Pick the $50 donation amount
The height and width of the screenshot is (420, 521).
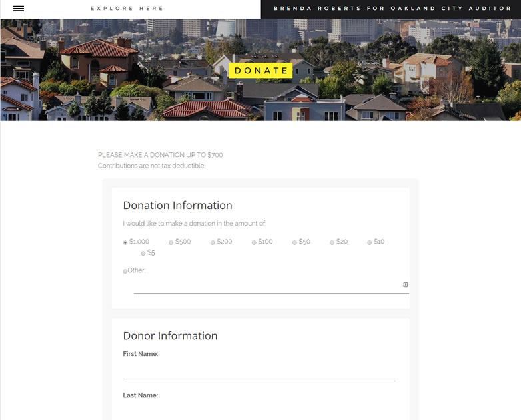pyautogui.click(x=294, y=242)
